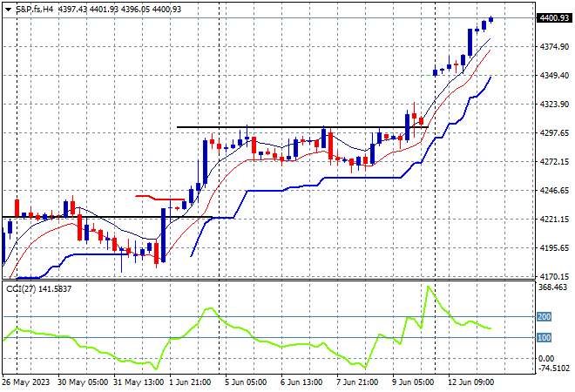This screenshot has height=392, width=575.
Task: Click the 4400.93 current price label
Action: pos(554,18)
